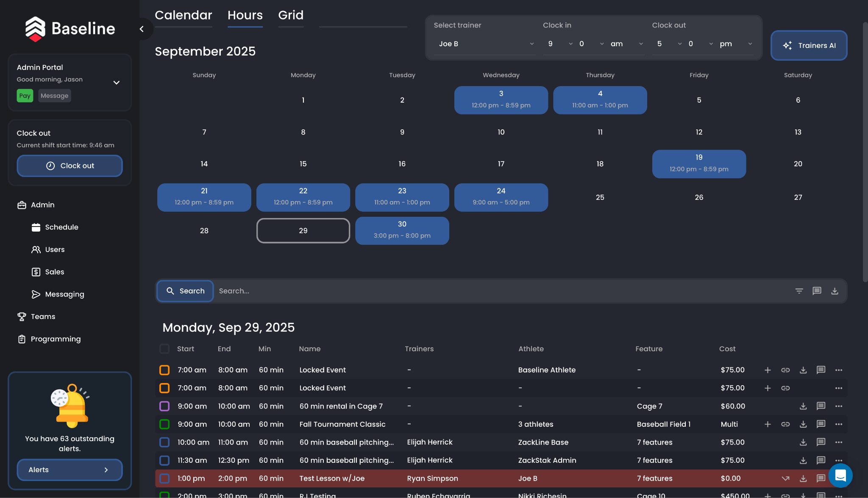Check the box for Test Lesson w/Joe
The width and height of the screenshot is (868, 498).
click(164, 478)
